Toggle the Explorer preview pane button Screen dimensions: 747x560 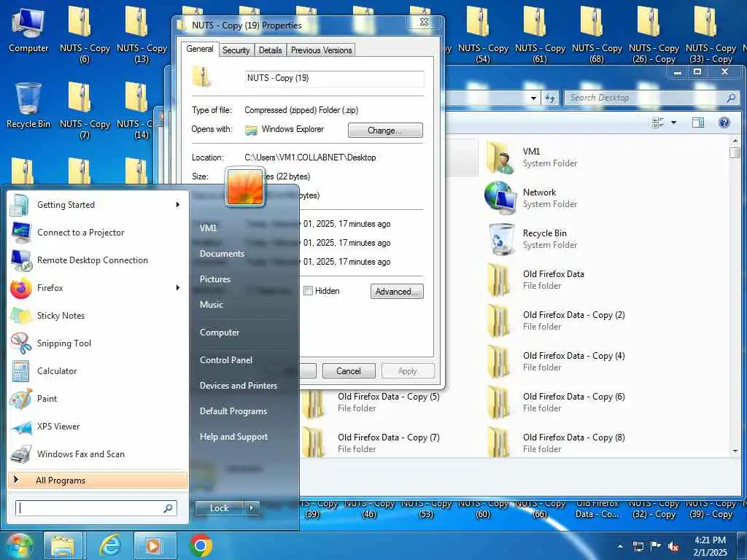coord(698,122)
